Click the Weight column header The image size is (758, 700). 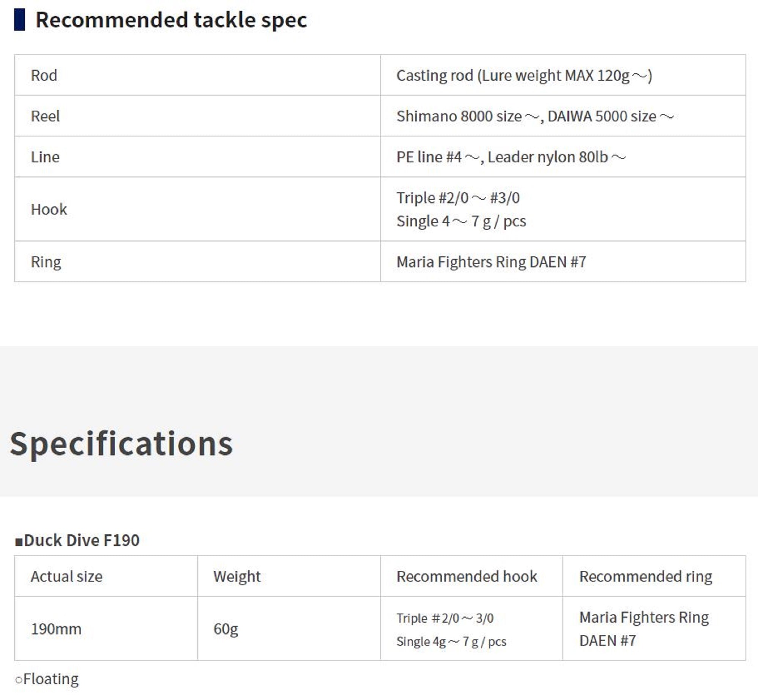(x=237, y=576)
